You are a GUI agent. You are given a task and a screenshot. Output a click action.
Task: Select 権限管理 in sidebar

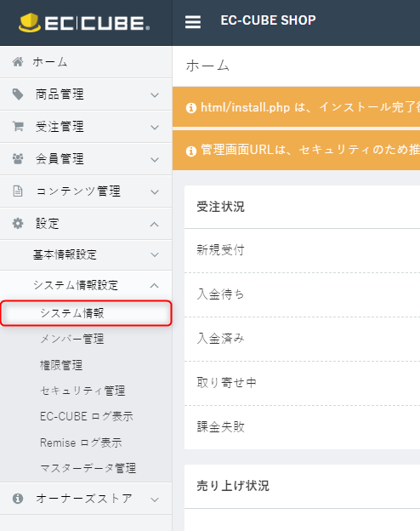(x=61, y=365)
